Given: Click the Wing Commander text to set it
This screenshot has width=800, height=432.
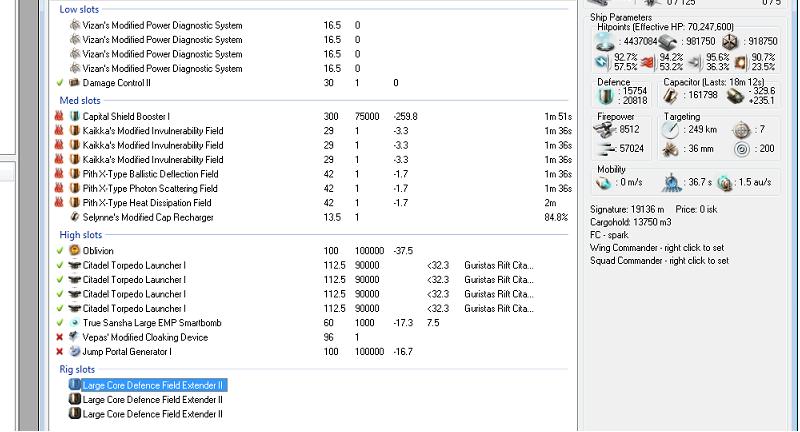Looking at the screenshot, I should (657, 247).
